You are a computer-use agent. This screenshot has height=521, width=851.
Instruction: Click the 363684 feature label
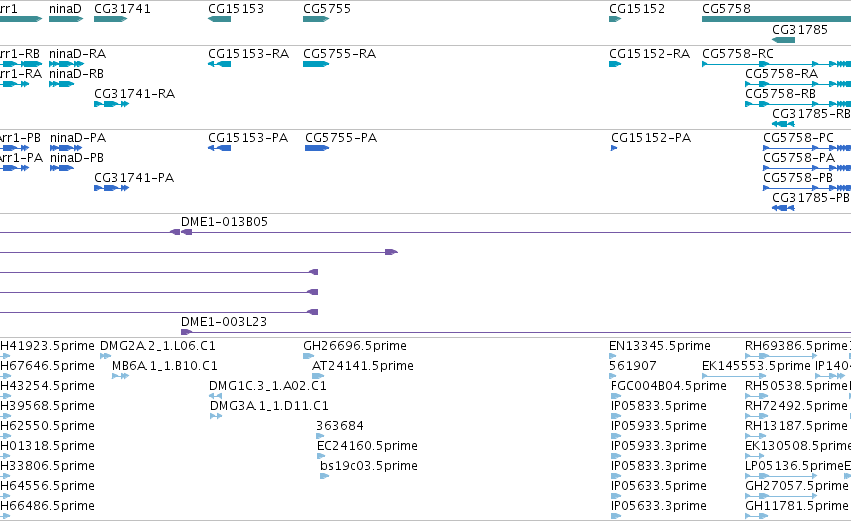pos(340,426)
